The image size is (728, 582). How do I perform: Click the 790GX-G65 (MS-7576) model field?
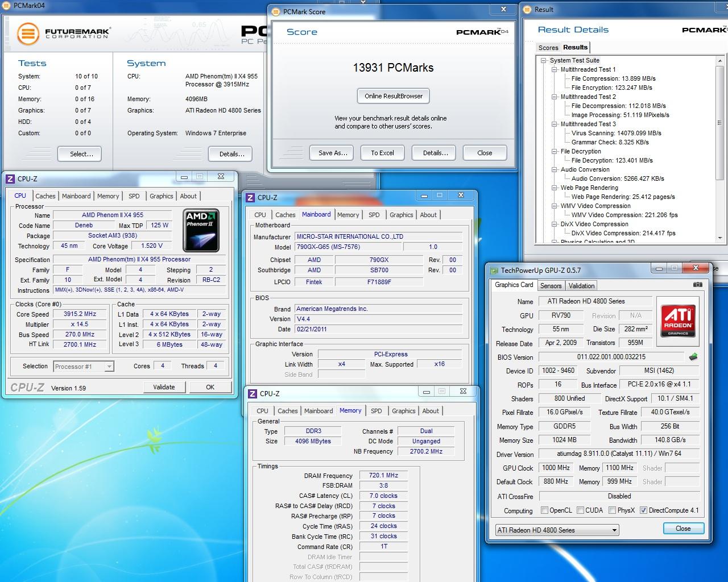coord(348,247)
